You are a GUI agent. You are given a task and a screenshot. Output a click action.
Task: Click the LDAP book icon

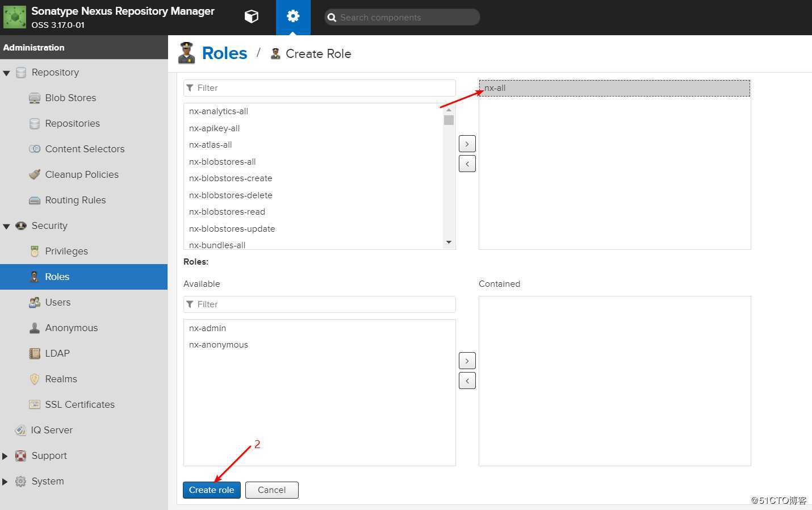pos(35,353)
